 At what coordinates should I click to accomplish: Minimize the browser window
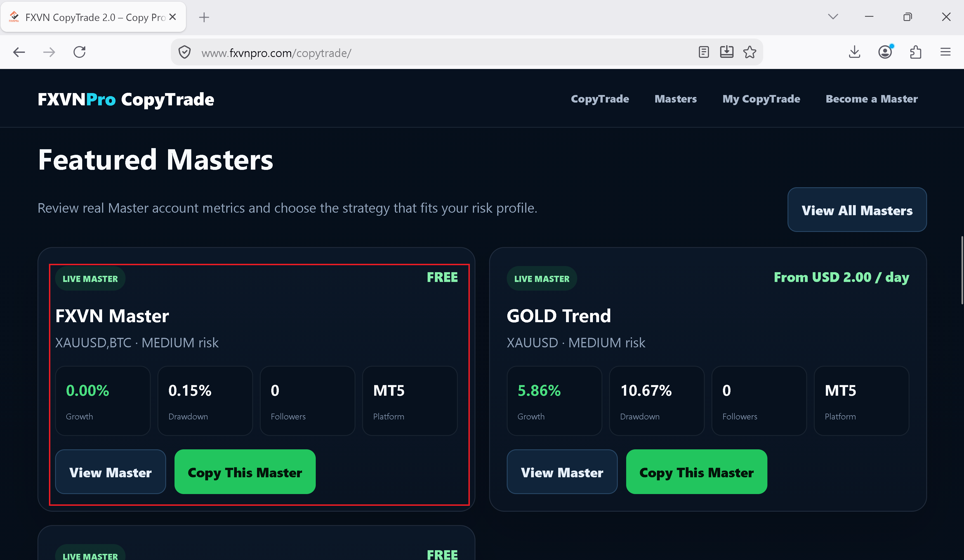pyautogui.click(x=869, y=17)
